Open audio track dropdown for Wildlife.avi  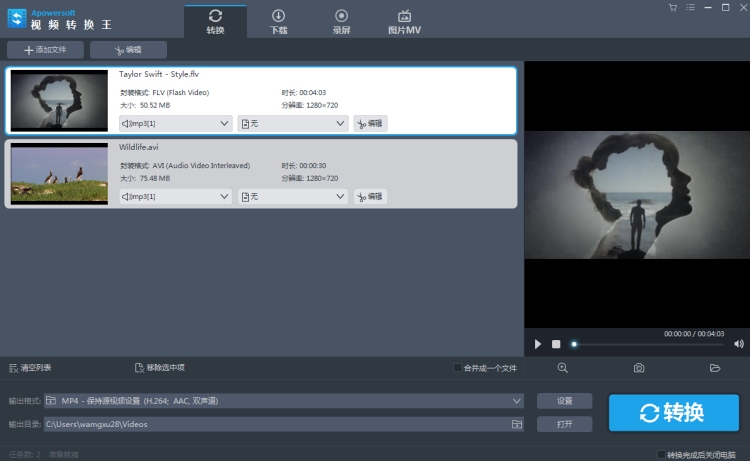click(176, 197)
